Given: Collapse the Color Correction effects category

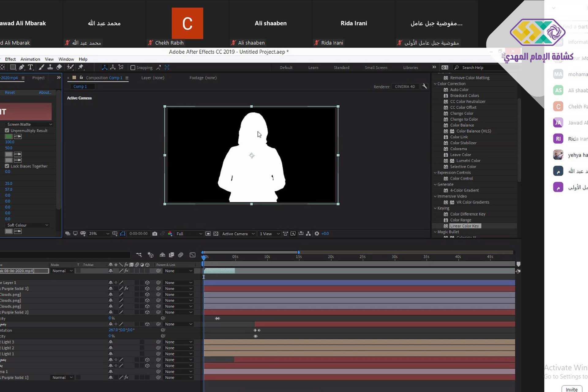Looking at the screenshot, I should tap(435, 84).
